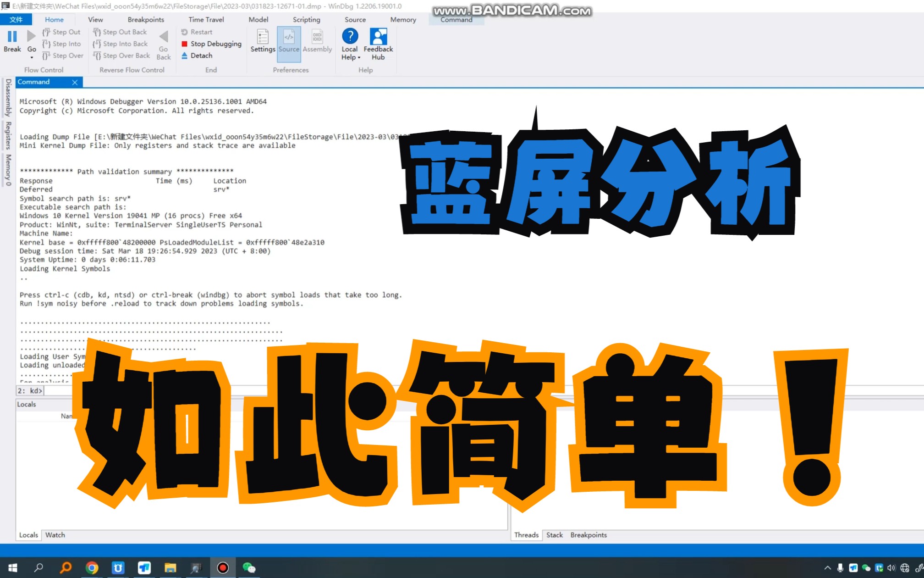Click the tray microphone icon
The image size is (924, 578).
[840, 568]
